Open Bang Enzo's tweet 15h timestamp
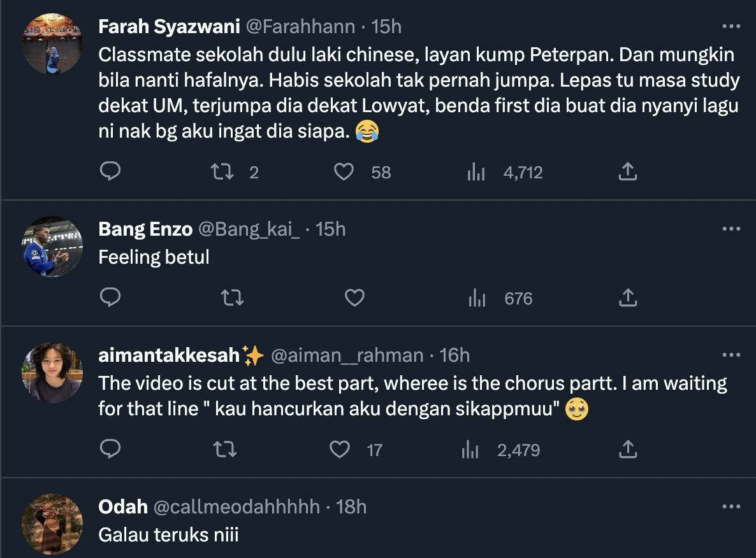Screen dimensions: 756x558 click(331, 229)
